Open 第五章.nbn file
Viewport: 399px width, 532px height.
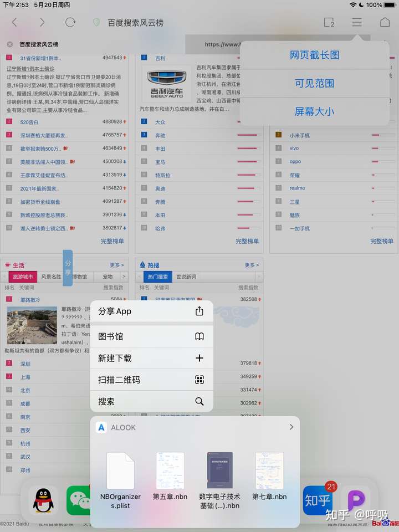170,477
